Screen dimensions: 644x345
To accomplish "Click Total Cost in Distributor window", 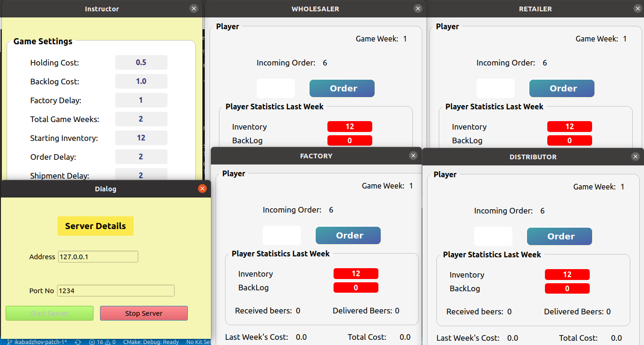I will 578,338.
